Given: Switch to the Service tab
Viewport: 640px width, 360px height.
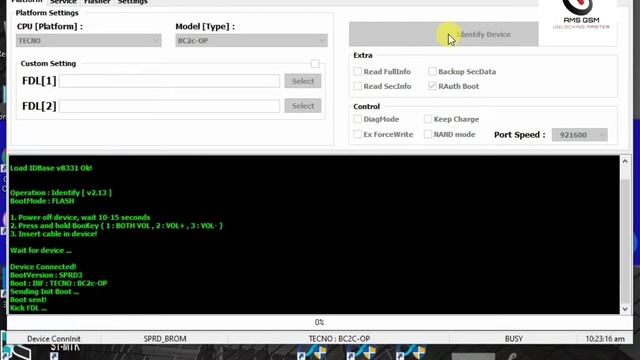Looking at the screenshot, I should click(x=63, y=2).
